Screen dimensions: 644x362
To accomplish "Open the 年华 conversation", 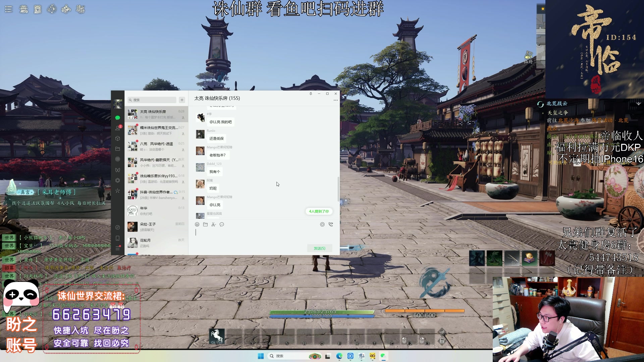I will [x=156, y=211].
